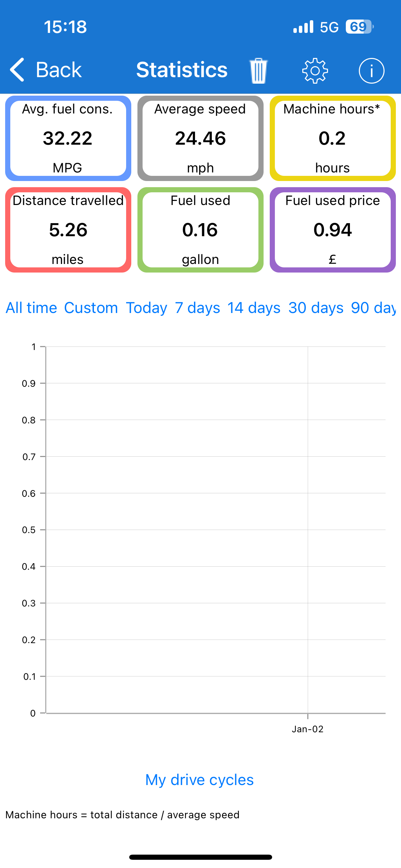Select the All time range
Image resolution: width=401 pixels, height=868 pixels.
(x=31, y=308)
